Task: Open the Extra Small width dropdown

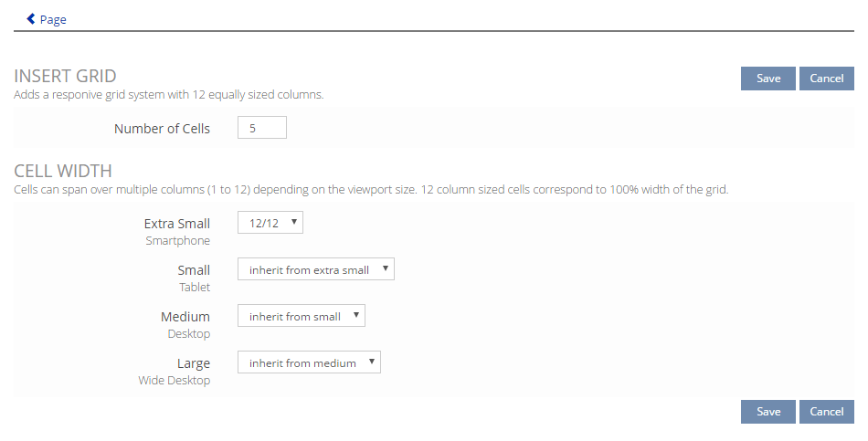Action: coord(270,223)
